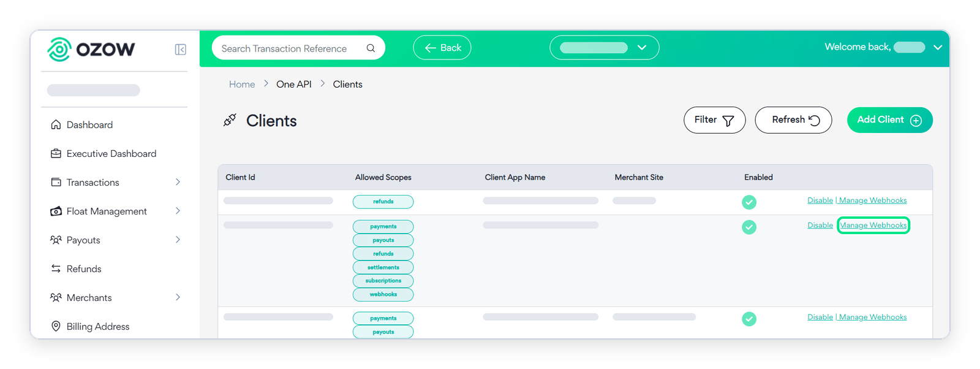Click the enabled checkmark in the refunds-only row

749,202
